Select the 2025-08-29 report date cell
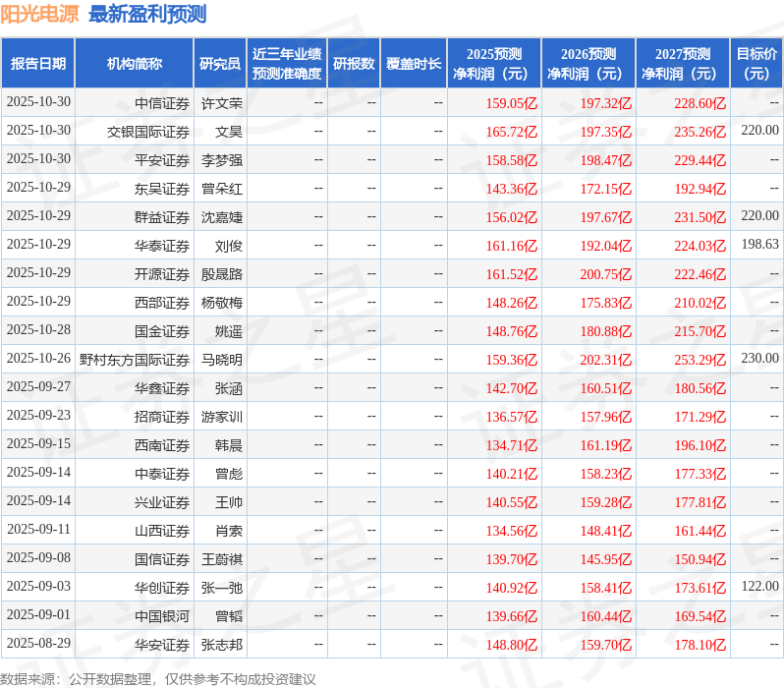Viewport: 784px width, 688px height. point(38,645)
